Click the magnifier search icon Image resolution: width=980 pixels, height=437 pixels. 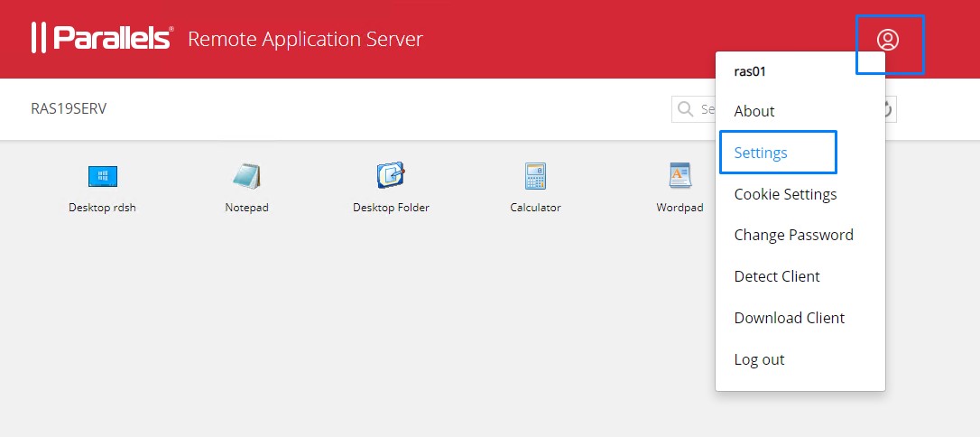click(687, 109)
